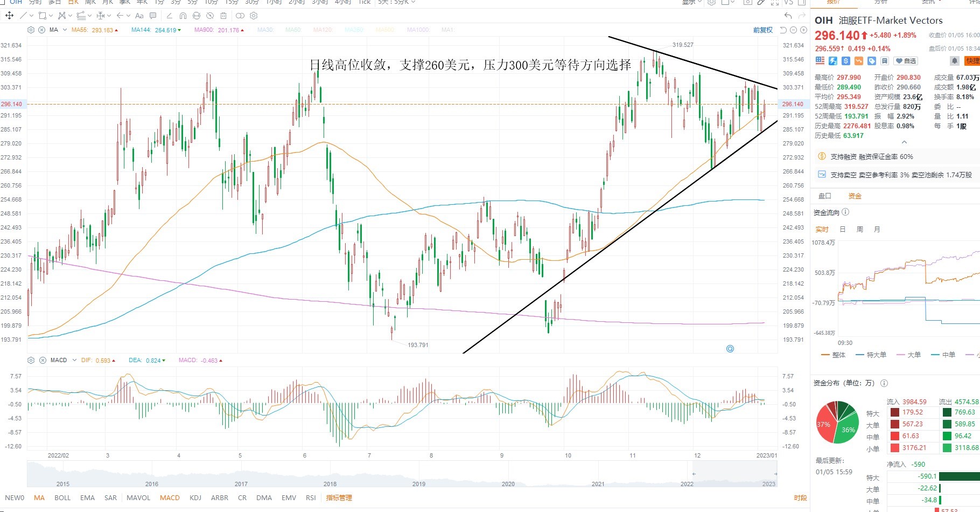980x512 pixels.
Task: Expand the MA indicator dropdown arrow
Action: coord(65,30)
